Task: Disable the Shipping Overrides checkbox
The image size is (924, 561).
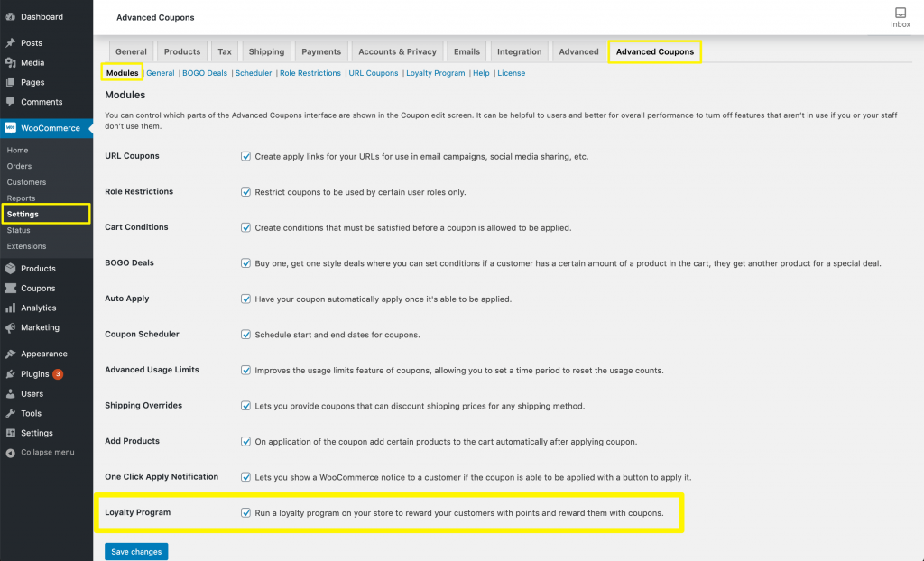Action: pos(245,406)
